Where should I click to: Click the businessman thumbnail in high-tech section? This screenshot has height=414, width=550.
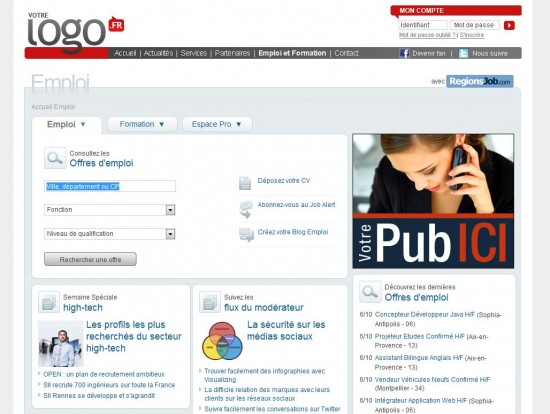point(61,343)
